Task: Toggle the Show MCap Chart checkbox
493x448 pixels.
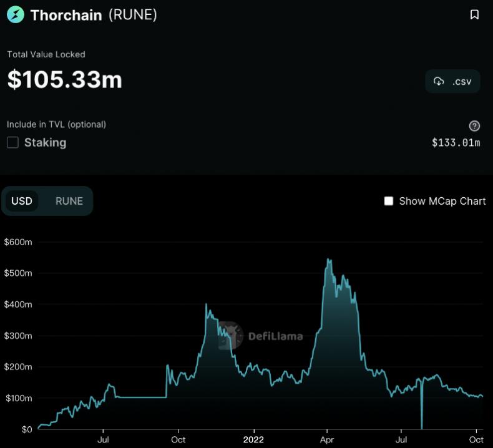Action: [389, 201]
